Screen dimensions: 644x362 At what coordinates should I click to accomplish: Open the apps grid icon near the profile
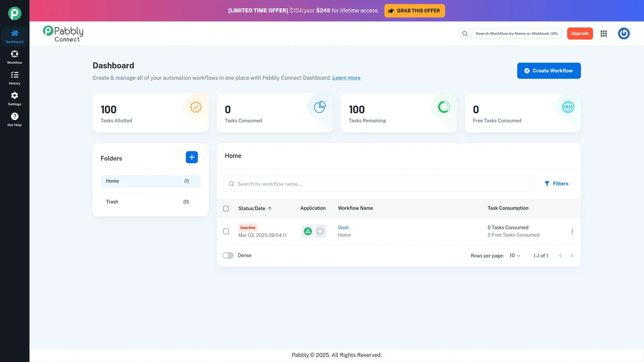tap(604, 33)
